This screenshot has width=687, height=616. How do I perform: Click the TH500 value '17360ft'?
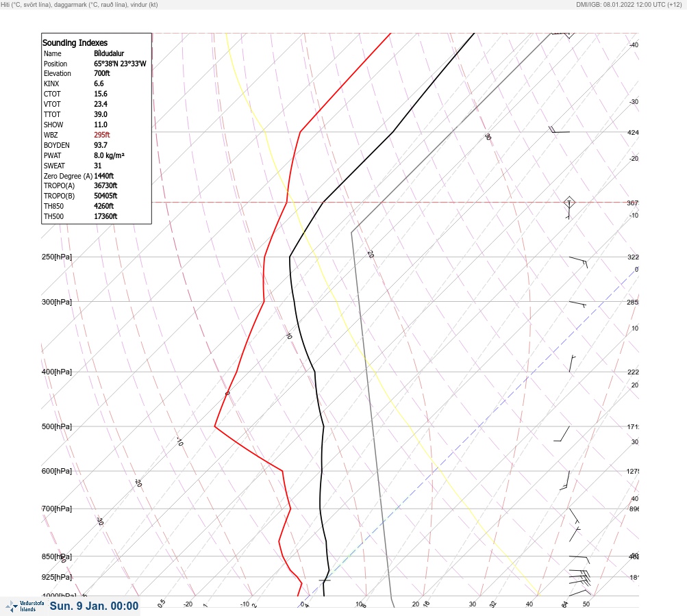pos(105,216)
